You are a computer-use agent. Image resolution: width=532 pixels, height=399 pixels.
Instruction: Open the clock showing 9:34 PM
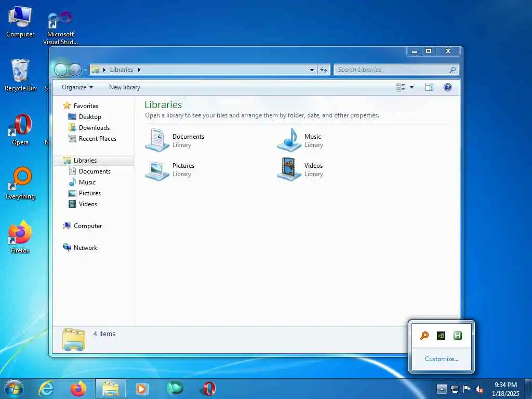coord(506,389)
